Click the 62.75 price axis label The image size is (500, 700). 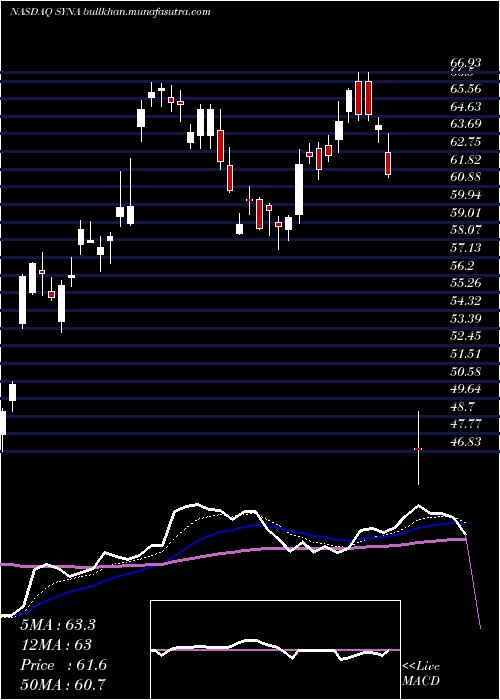(466, 142)
